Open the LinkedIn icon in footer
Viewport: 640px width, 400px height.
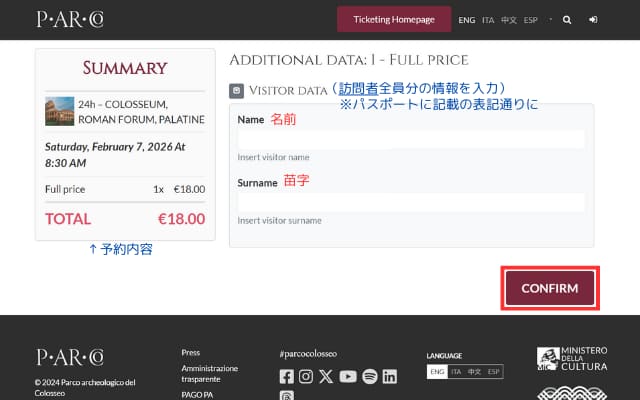389,376
